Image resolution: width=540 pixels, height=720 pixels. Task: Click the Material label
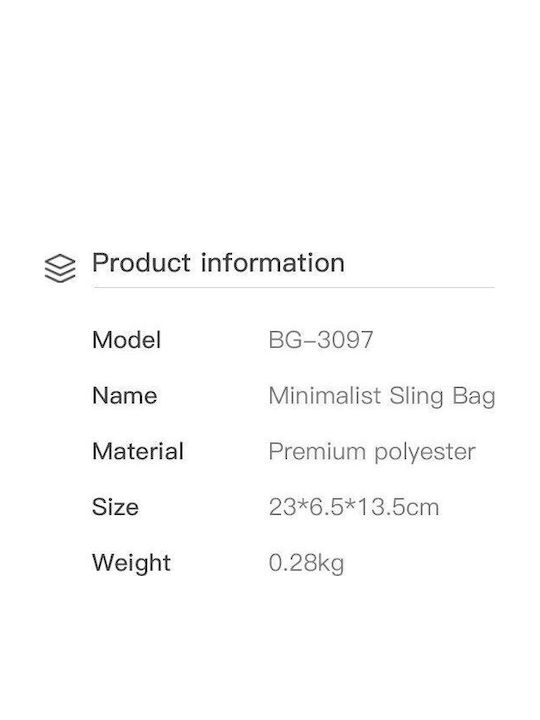click(138, 451)
